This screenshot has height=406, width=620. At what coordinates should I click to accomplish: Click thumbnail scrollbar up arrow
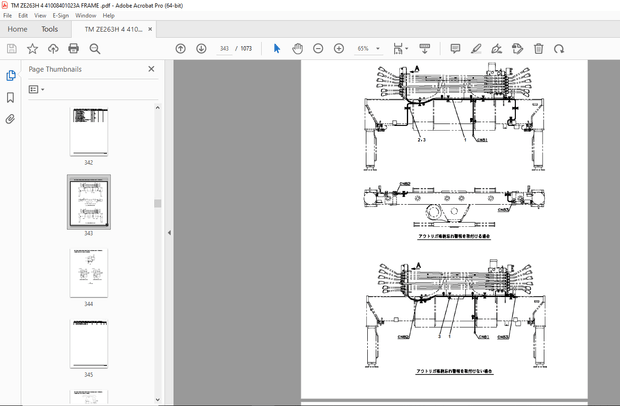[157, 108]
